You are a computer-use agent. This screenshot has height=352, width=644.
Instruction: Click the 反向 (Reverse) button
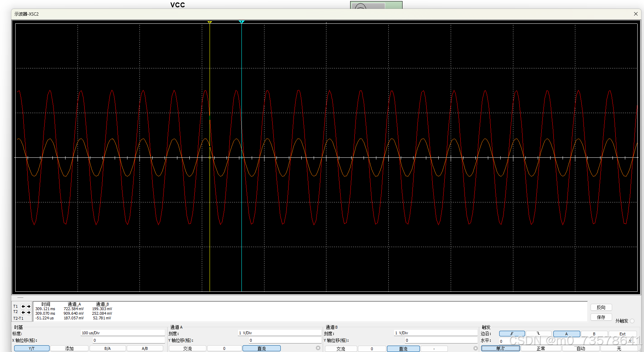click(601, 307)
